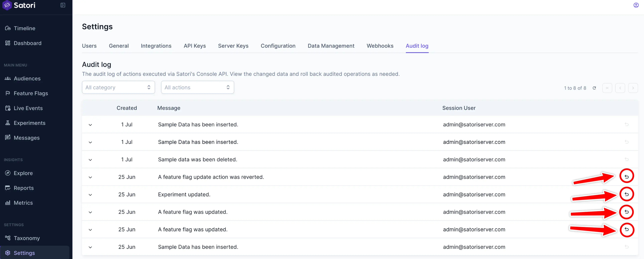
Task: Click the '1 to 8 of 8' count
Action: click(x=575, y=88)
